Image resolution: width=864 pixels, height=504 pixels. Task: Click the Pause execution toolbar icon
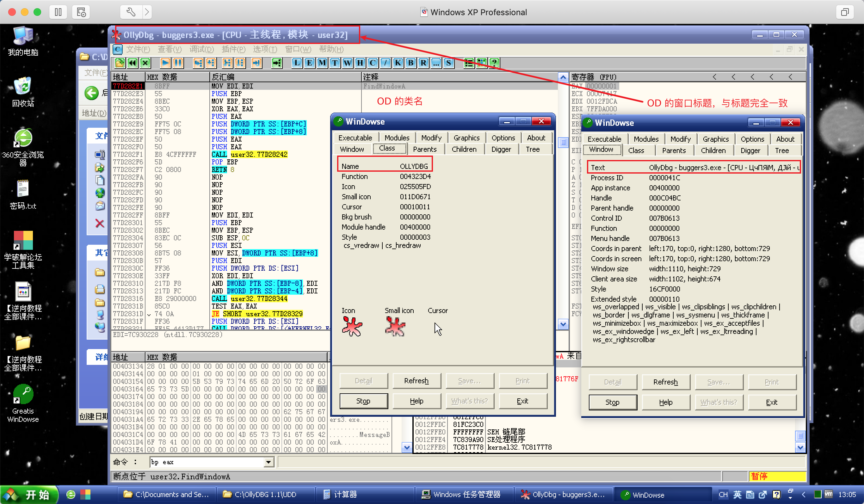178,63
